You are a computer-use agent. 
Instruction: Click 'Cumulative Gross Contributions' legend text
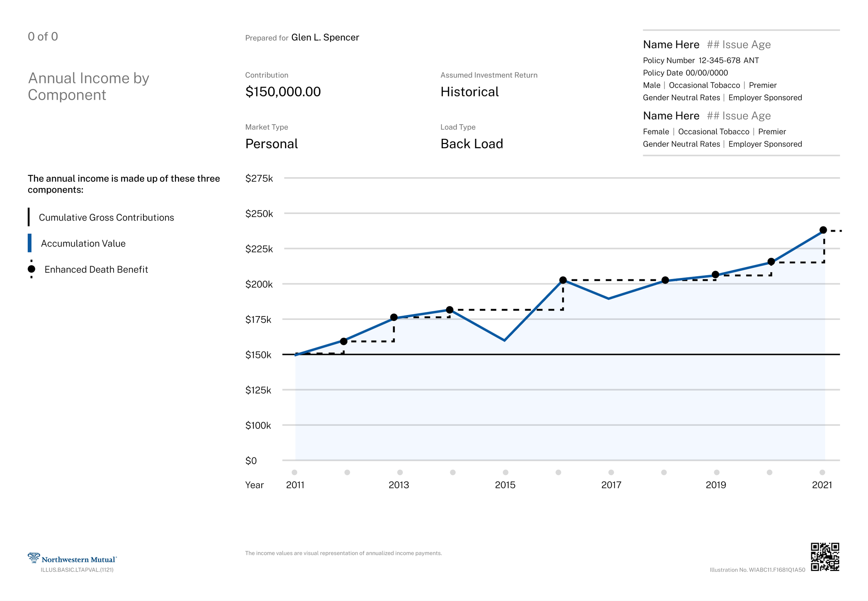click(x=106, y=217)
